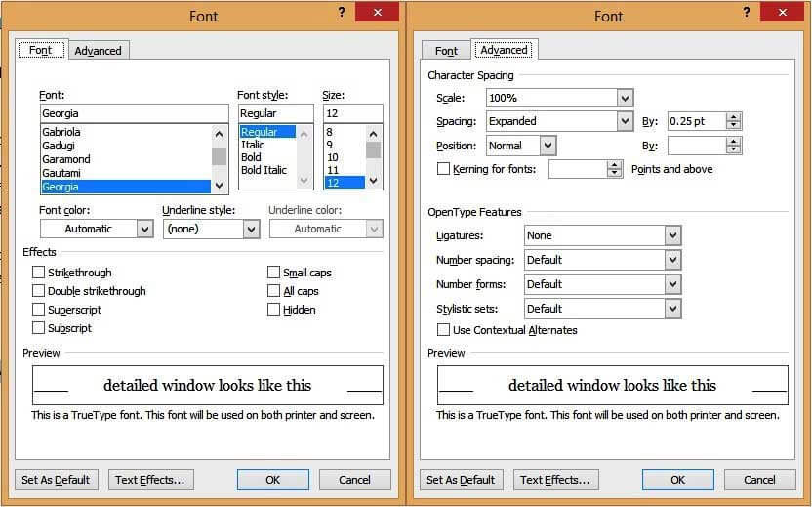Close the right Font dialog with the red X

click(x=782, y=12)
